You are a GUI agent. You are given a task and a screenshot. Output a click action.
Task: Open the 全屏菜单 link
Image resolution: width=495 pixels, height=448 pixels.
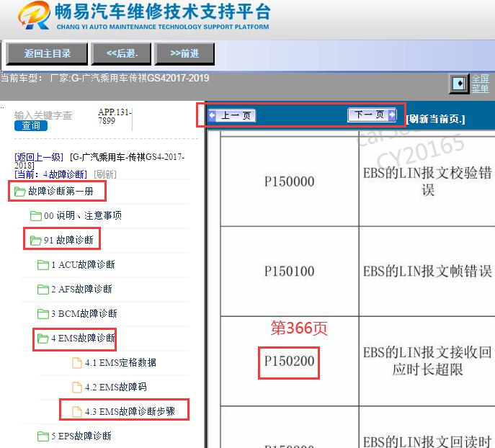click(480, 84)
